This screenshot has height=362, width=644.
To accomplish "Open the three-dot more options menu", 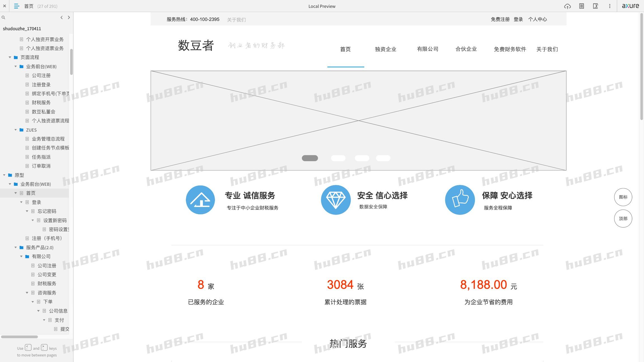I will click(610, 6).
